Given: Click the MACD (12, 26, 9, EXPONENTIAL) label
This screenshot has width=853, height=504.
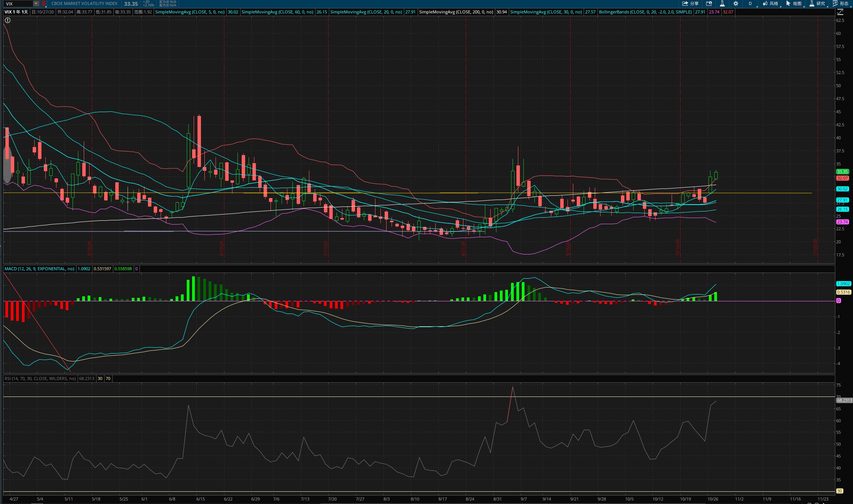Looking at the screenshot, I should (x=40, y=269).
